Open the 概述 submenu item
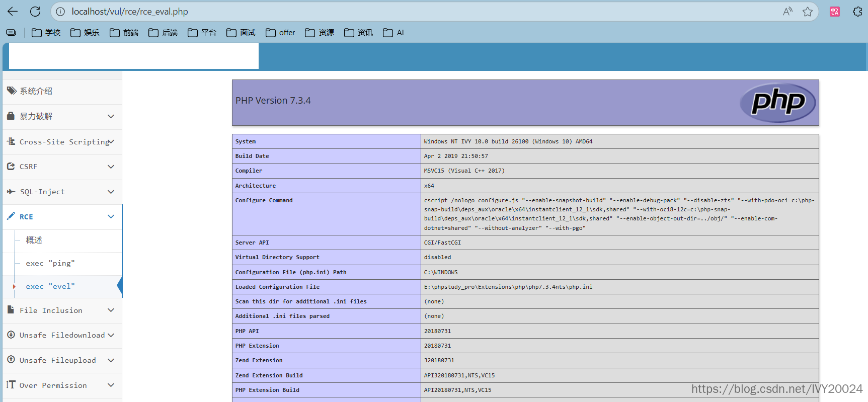 point(34,240)
